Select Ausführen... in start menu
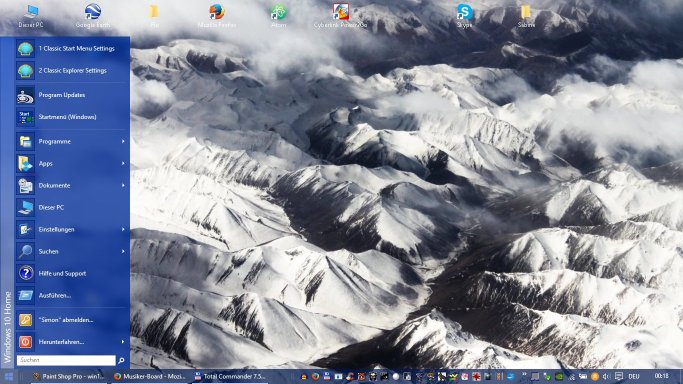 [72, 296]
